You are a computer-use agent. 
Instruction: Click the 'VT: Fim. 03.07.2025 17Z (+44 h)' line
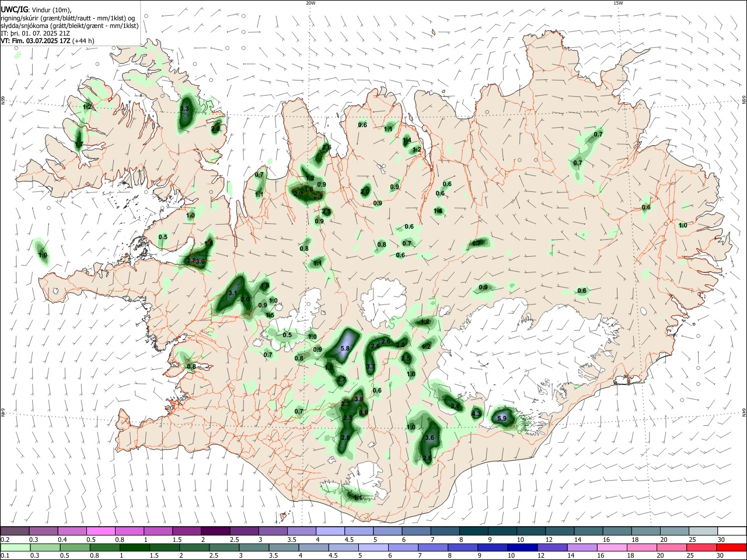pyautogui.click(x=48, y=41)
